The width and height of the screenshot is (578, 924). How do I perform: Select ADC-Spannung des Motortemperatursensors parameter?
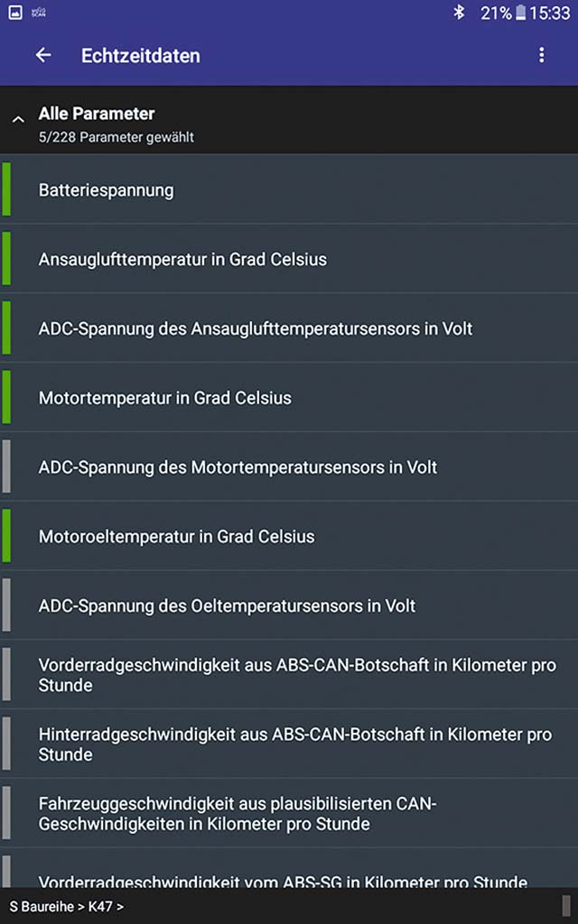point(289,467)
